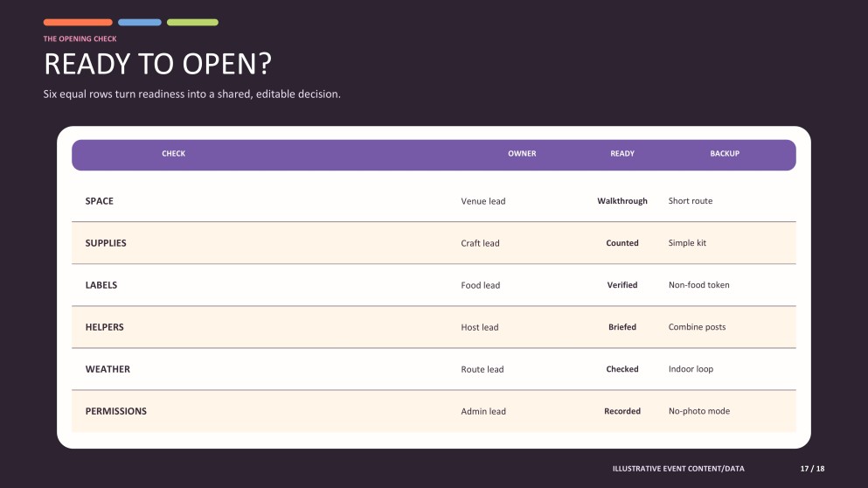Click the 'Host lead' owner cell
The height and width of the screenshot is (488, 868).
pyautogui.click(x=479, y=327)
